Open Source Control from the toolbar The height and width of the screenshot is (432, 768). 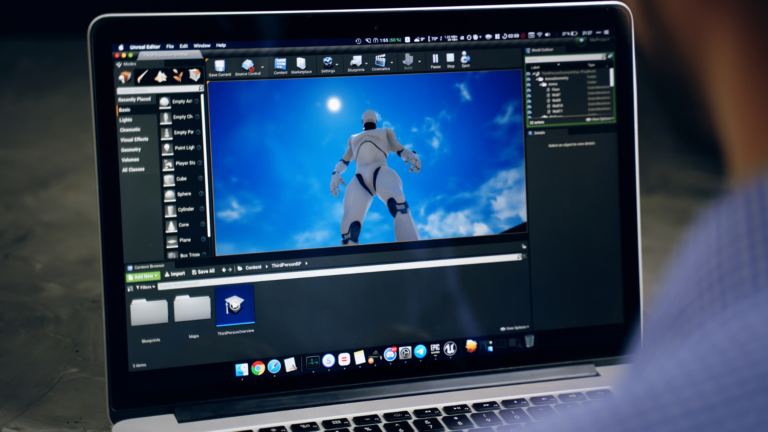[x=247, y=67]
